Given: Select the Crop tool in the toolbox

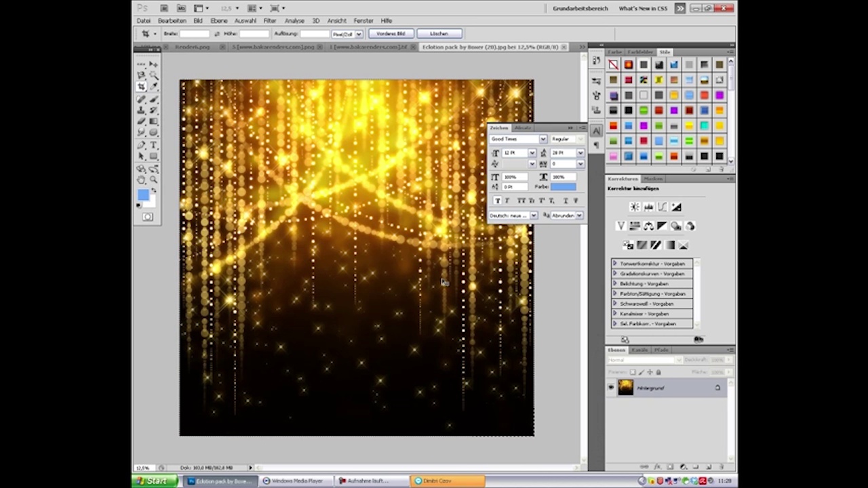Looking at the screenshot, I should (141, 87).
